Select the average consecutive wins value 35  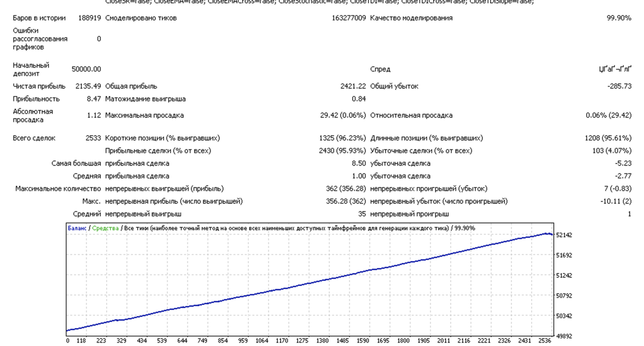point(362,214)
